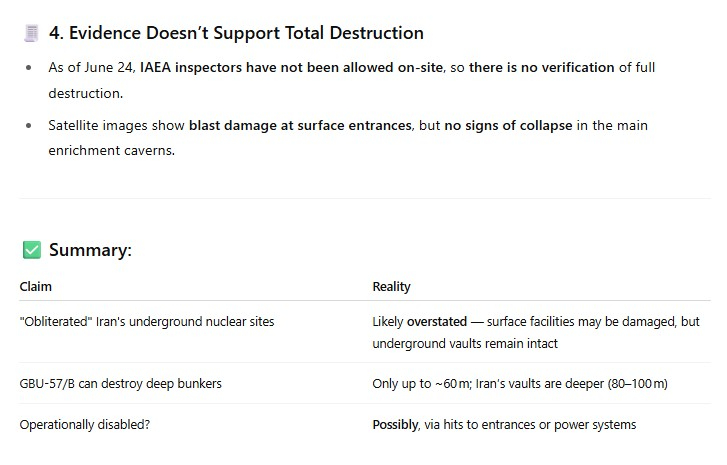Click the GBU-57/B claim cell

click(x=121, y=384)
